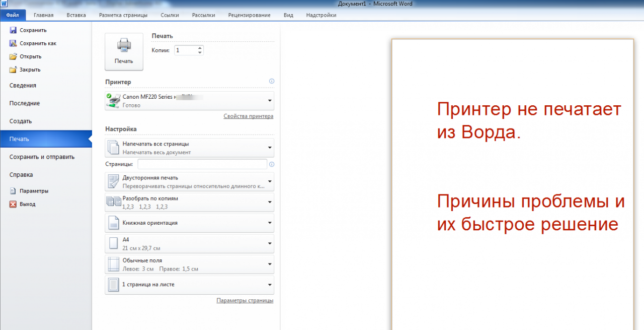The image size is (644, 330).
Task: Switch to the Рецензирование ribbon tab
Action: coord(251,15)
